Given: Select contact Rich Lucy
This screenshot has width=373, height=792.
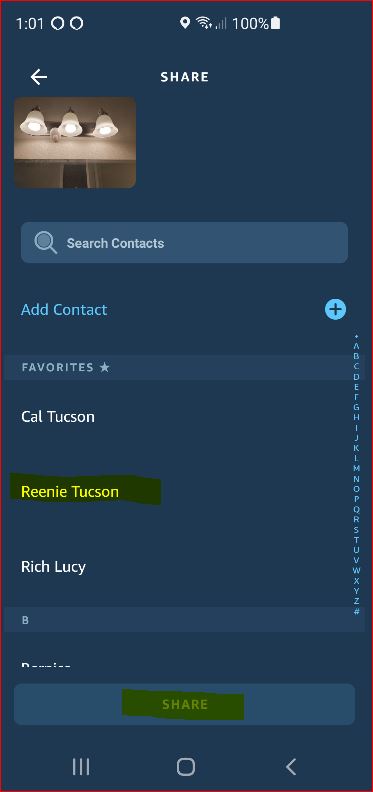Looking at the screenshot, I should pyautogui.click(x=53, y=567).
